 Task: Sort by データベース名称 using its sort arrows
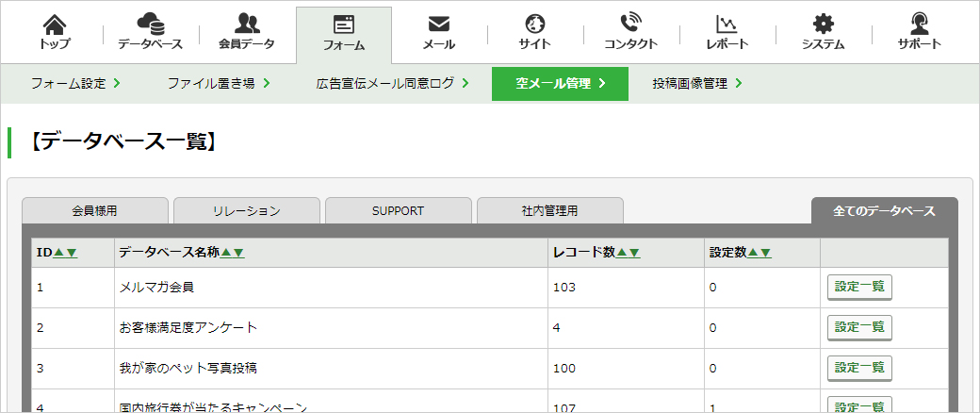coord(233,253)
